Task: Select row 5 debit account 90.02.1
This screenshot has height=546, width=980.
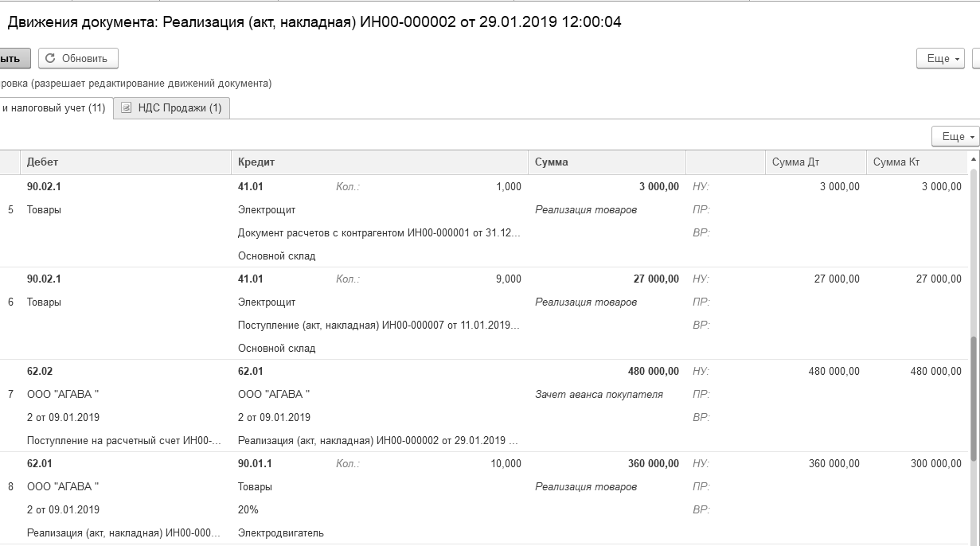Action: coord(44,187)
